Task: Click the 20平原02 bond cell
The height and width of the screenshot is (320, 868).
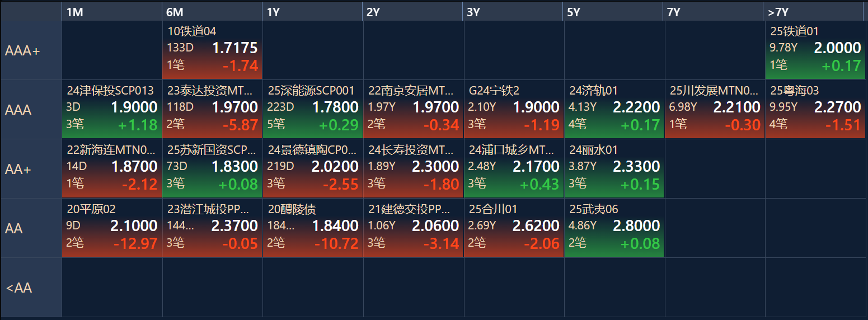Action: pyautogui.click(x=112, y=228)
